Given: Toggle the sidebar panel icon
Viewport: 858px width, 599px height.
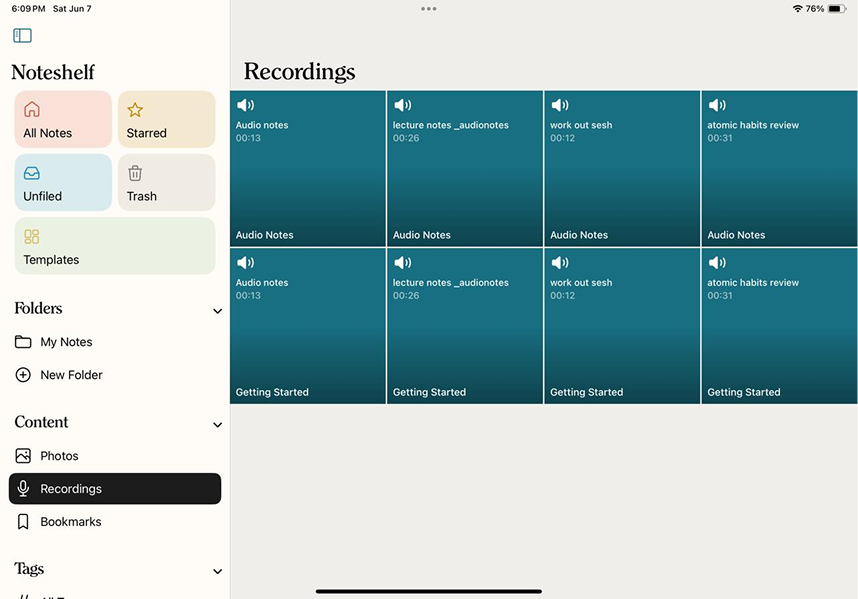Looking at the screenshot, I should [22, 36].
